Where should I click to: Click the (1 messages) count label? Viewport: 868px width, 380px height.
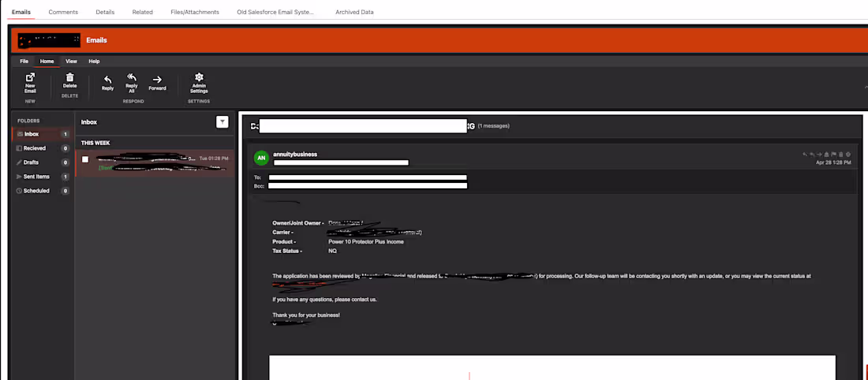pyautogui.click(x=493, y=126)
